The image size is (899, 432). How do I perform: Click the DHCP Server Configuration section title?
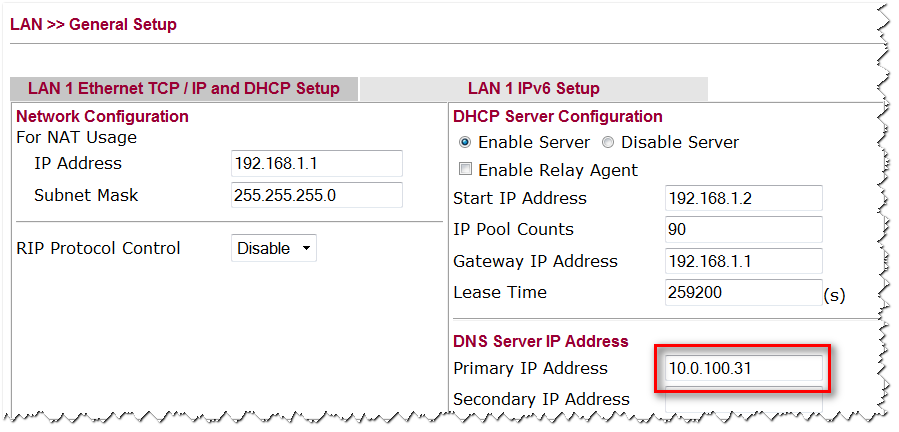(x=557, y=117)
